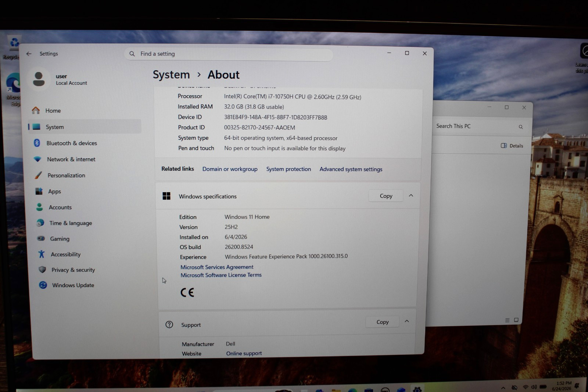
Task: Switch File Explorer to large thumbnails view
Action: (x=516, y=320)
